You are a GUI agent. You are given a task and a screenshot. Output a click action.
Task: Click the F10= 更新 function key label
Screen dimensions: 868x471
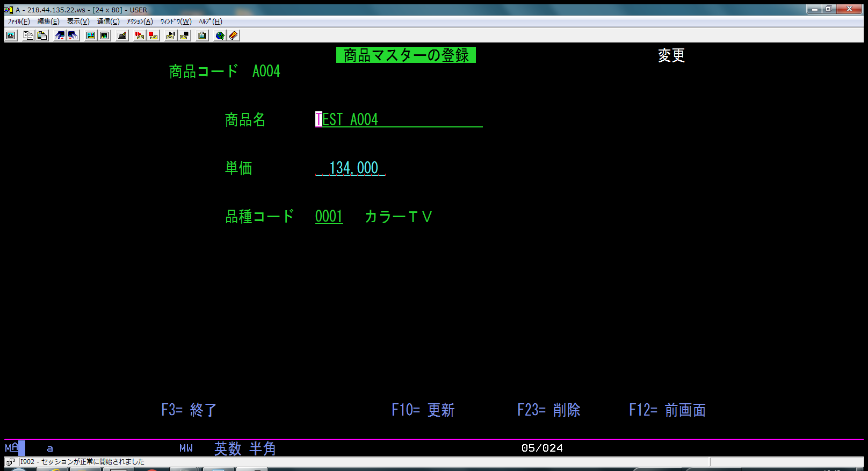(423, 410)
